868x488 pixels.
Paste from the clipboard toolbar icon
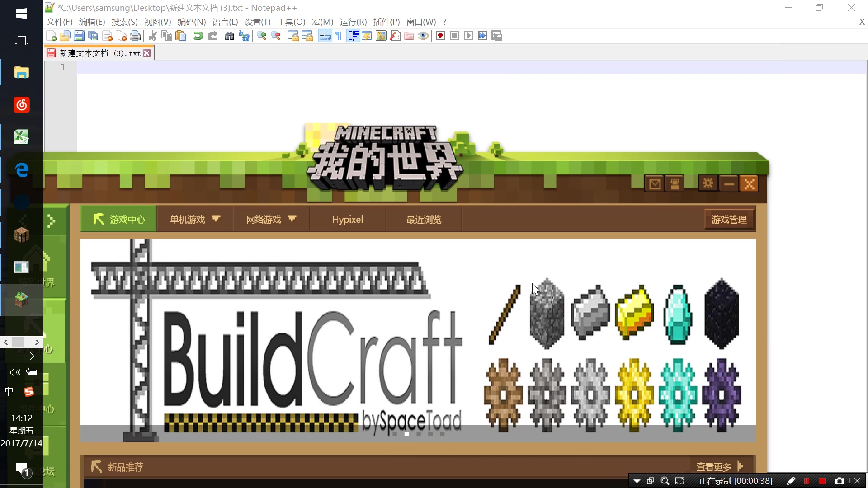pyautogui.click(x=181, y=36)
